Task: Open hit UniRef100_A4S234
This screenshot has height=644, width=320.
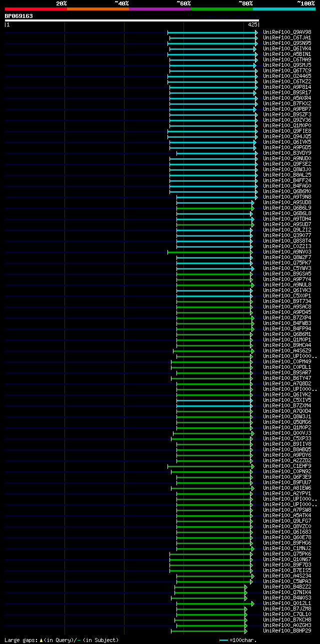Action: tap(287, 576)
